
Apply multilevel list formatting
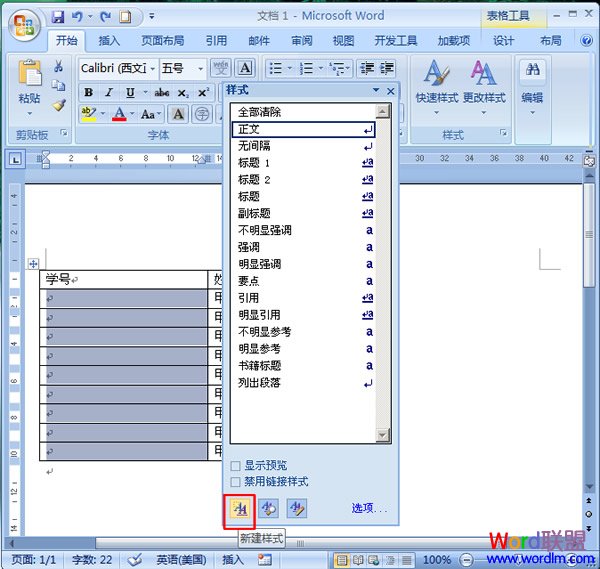tap(336, 68)
